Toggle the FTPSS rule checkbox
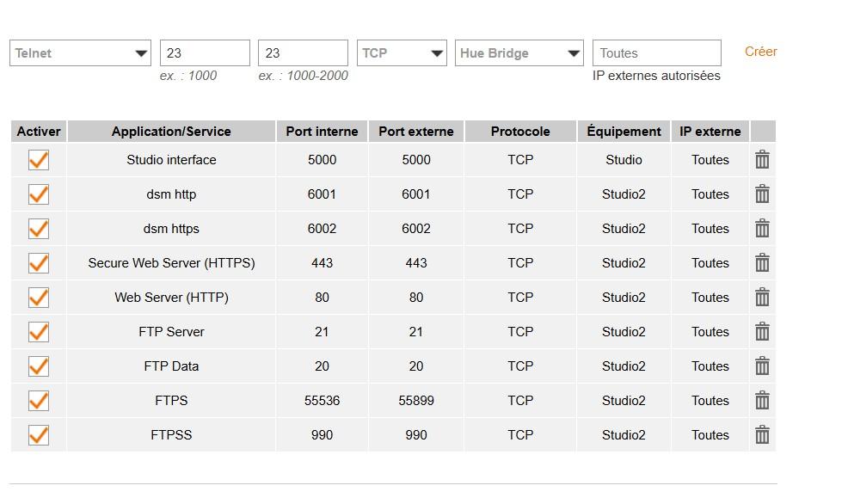This screenshot has width=854, height=504. point(39,435)
